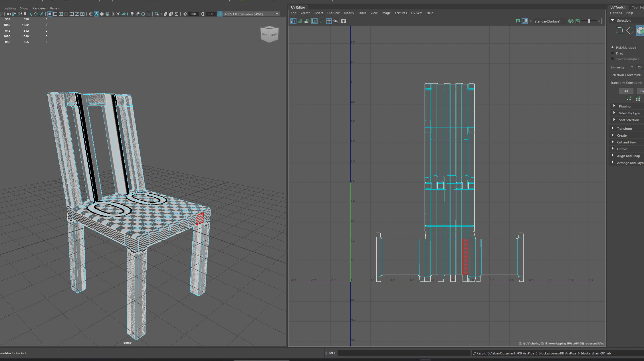Click the viewport light bulb icon

pos(118,14)
